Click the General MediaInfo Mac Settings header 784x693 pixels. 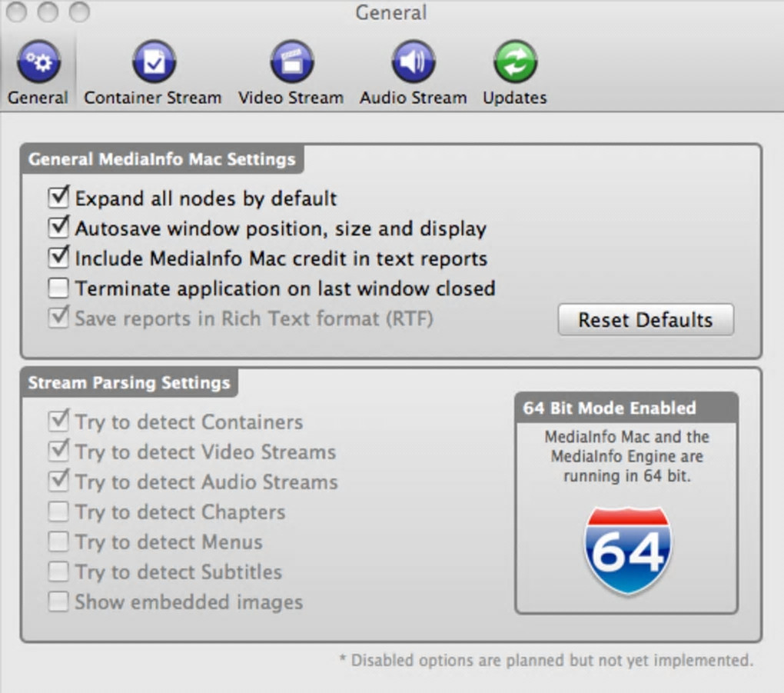[162, 159]
